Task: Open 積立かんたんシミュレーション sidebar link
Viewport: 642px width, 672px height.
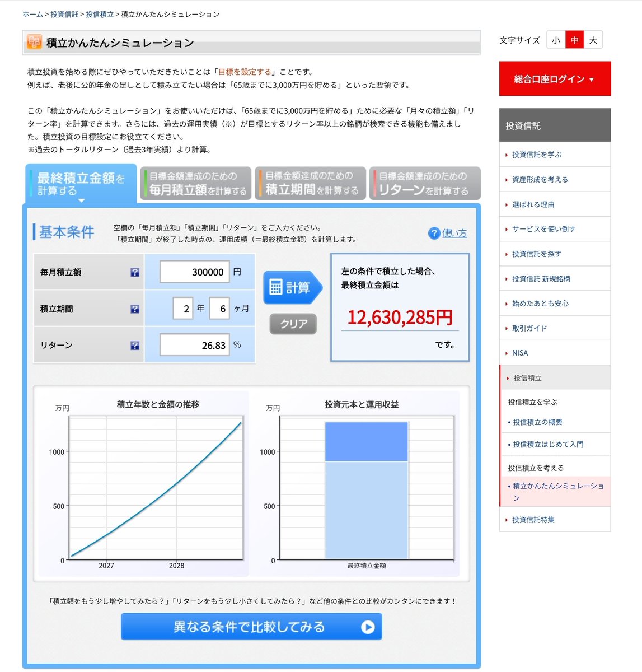Action: 558,492
